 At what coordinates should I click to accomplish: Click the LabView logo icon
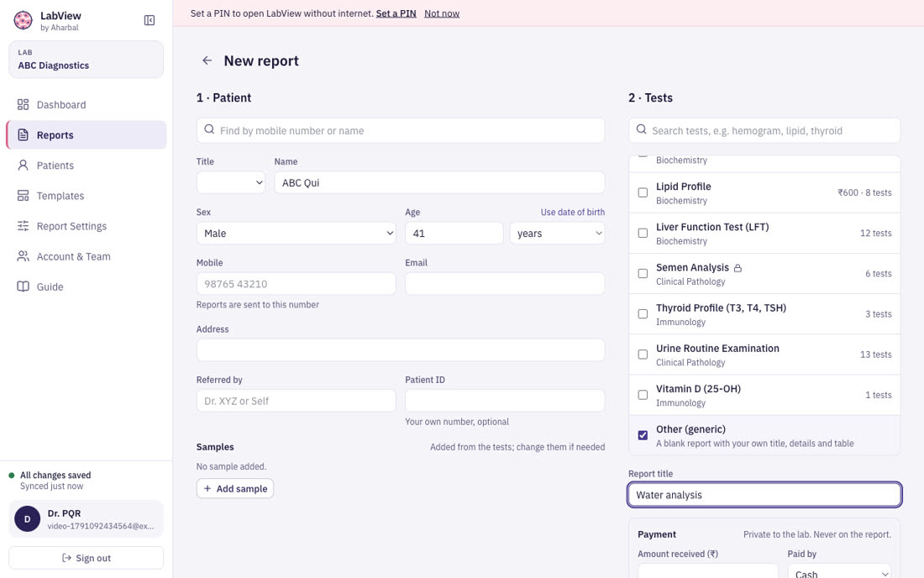point(23,21)
